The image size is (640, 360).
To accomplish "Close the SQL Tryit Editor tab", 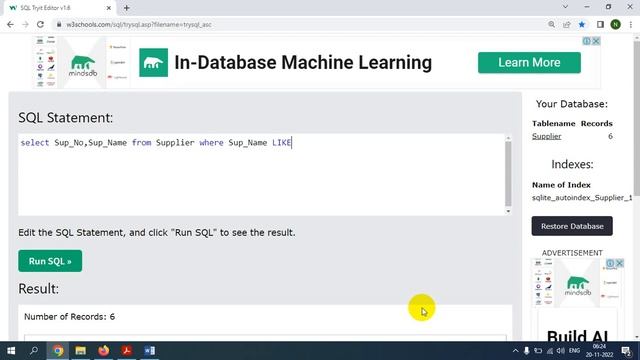I will pos(109,8).
